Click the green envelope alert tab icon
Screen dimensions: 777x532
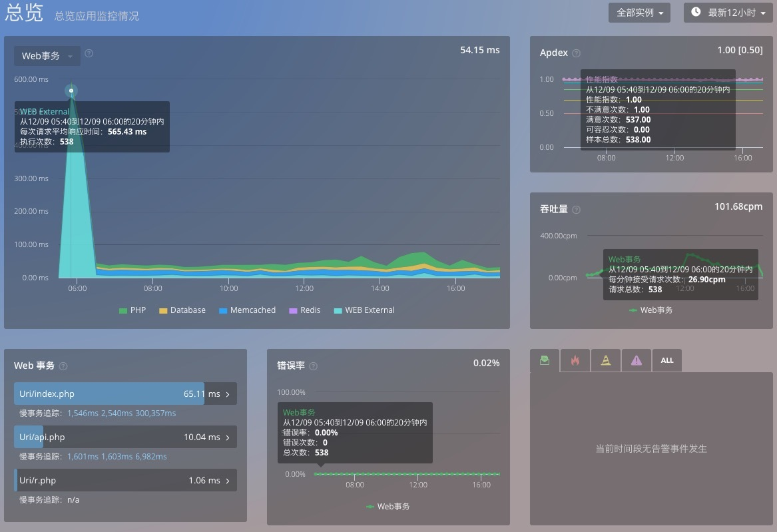point(545,360)
